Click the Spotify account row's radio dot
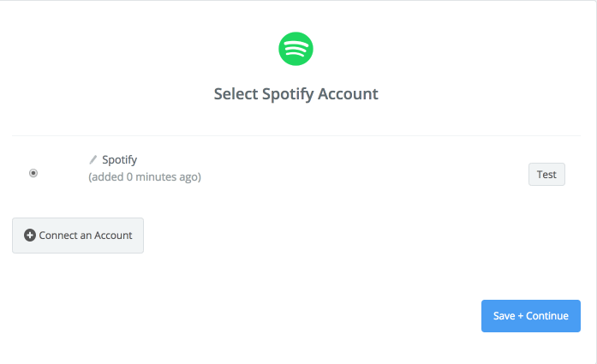 33,173
